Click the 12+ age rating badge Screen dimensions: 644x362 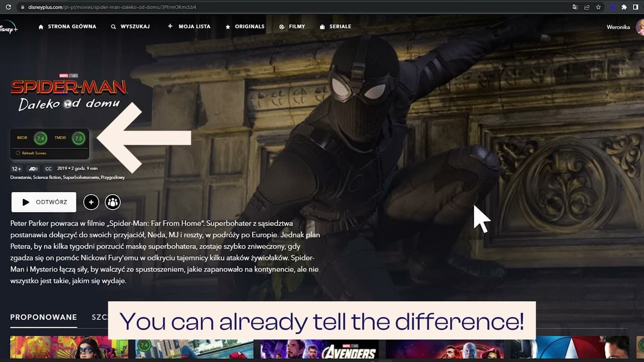pos(17,169)
